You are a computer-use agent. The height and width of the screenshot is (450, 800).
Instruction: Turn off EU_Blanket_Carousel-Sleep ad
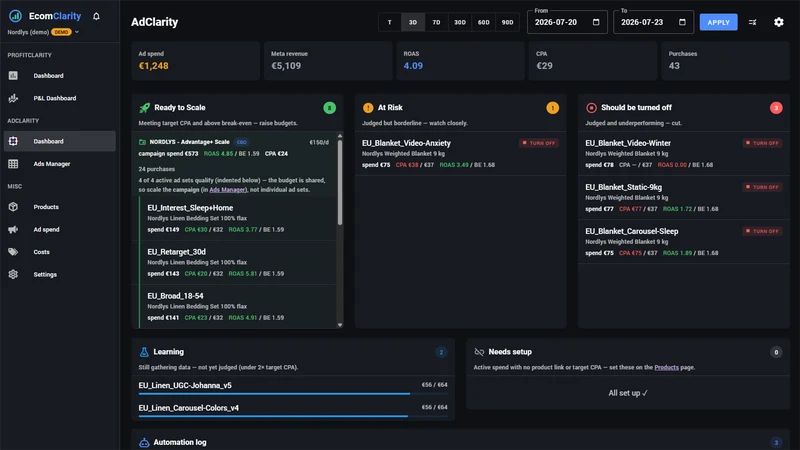762,231
